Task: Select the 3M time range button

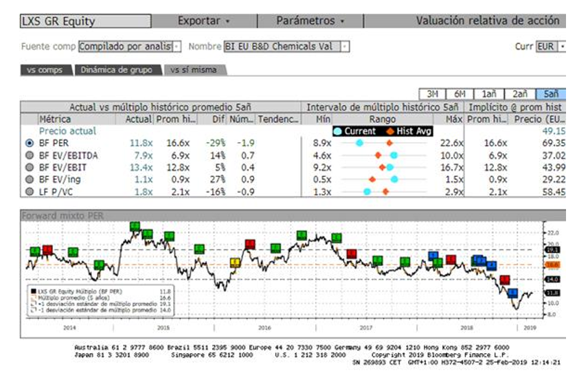Action: [x=432, y=93]
